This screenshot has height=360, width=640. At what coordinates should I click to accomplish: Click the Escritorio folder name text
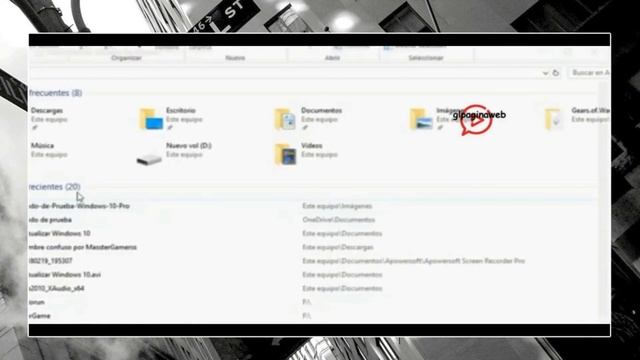(181, 110)
